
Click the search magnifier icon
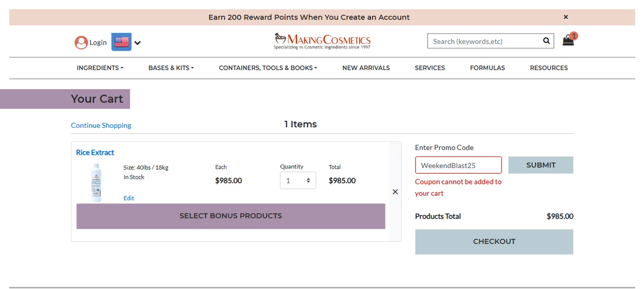pyautogui.click(x=546, y=41)
